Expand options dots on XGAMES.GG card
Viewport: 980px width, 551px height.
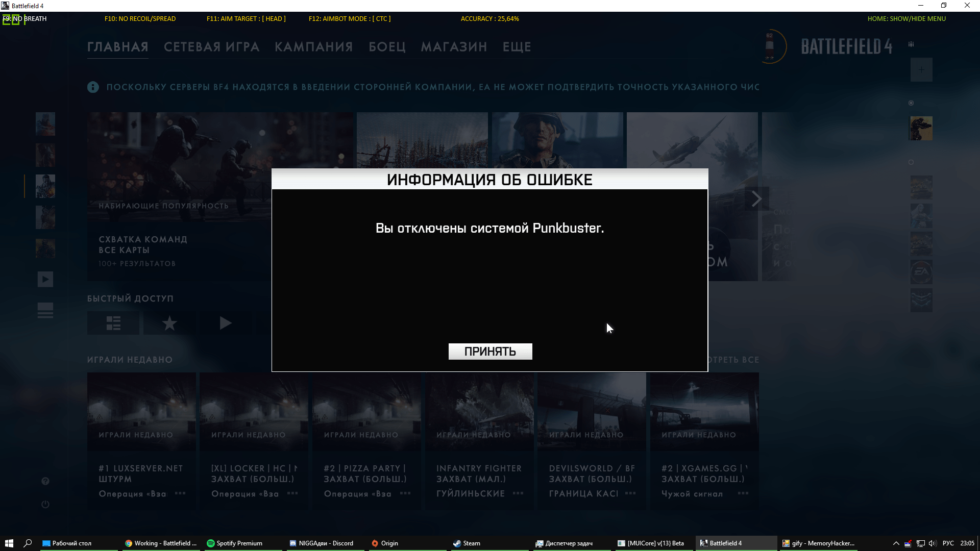tap(743, 493)
